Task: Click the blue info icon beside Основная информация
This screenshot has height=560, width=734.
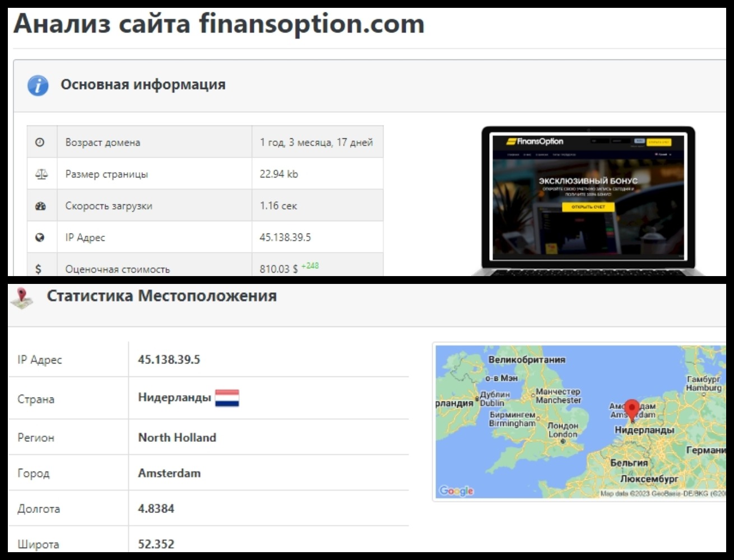Action: point(38,86)
